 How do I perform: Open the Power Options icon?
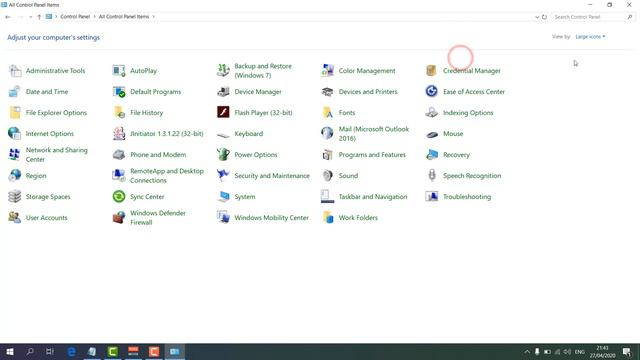[223, 155]
